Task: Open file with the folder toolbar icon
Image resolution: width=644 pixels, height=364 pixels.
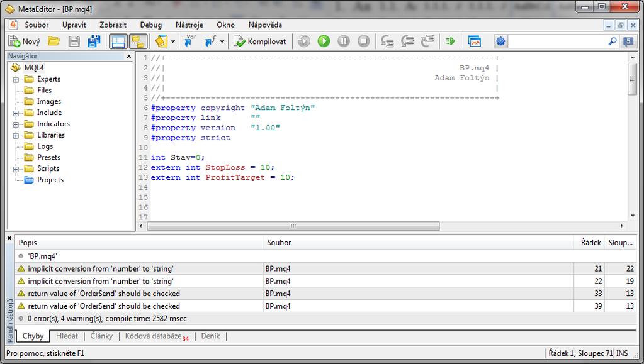Action: (54, 41)
